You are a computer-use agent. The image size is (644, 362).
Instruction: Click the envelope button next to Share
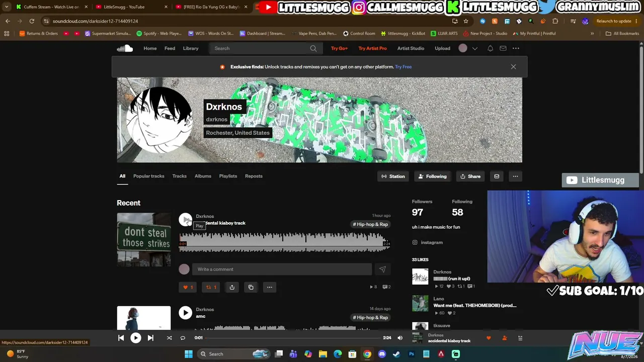(497, 176)
